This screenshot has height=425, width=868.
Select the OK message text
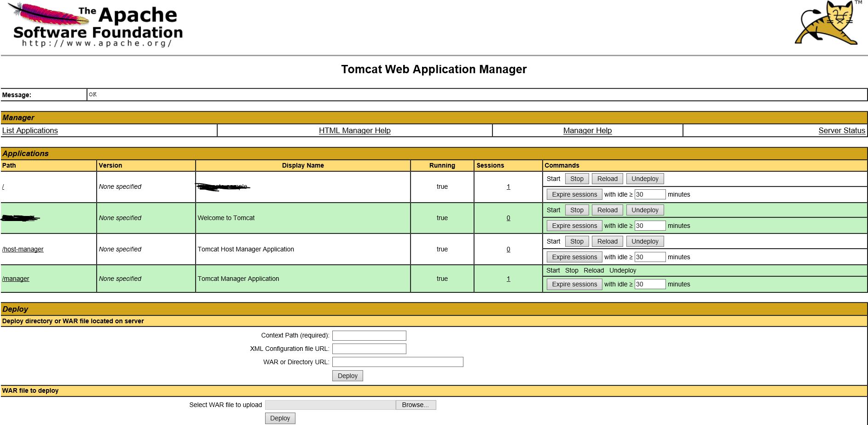[93, 94]
